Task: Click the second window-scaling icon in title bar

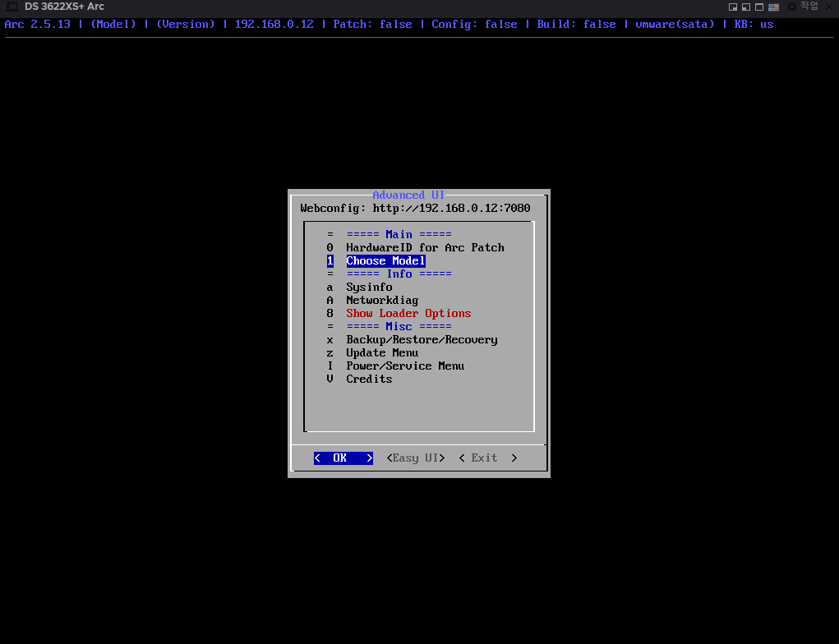Action: tap(746, 7)
